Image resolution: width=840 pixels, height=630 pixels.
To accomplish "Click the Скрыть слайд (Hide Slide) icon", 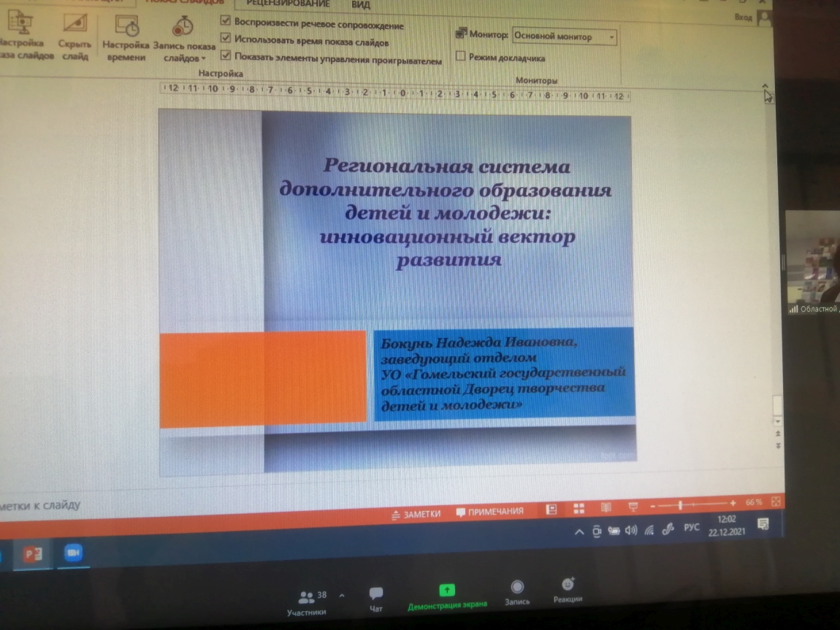I will coord(75,29).
